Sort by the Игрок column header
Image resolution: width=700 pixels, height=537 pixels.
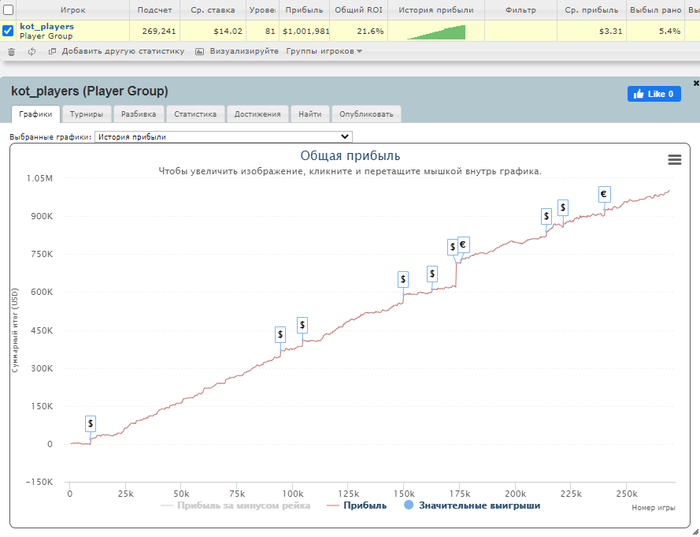(x=73, y=10)
